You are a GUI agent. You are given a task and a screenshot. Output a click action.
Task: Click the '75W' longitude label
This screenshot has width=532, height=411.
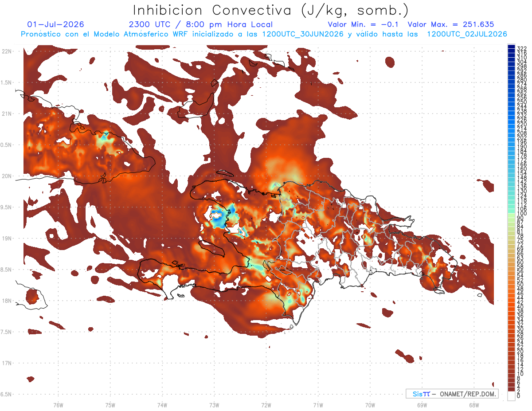[110, 405]
